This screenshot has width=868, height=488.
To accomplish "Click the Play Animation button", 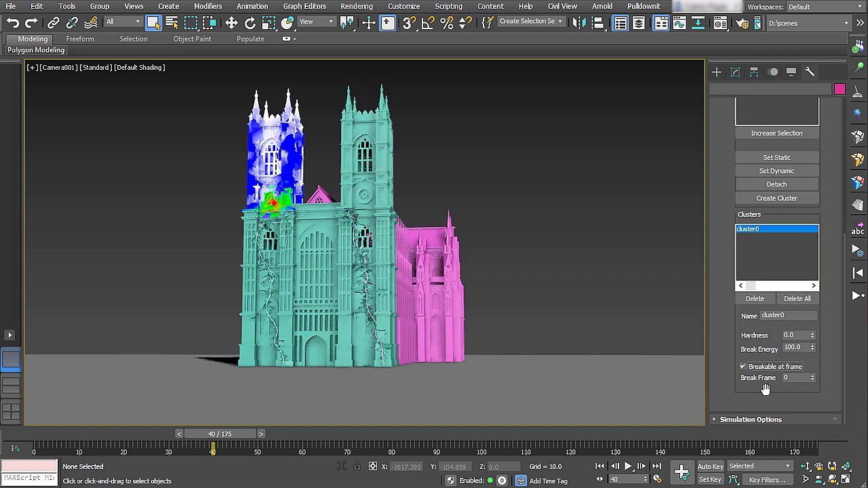I will 627,466.
